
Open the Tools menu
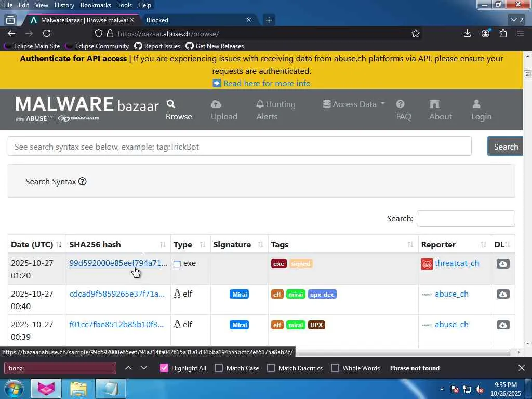coord(125,5)
